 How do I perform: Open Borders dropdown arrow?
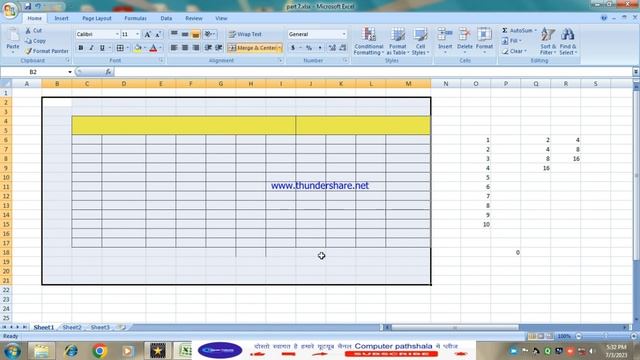click(127, 48)
